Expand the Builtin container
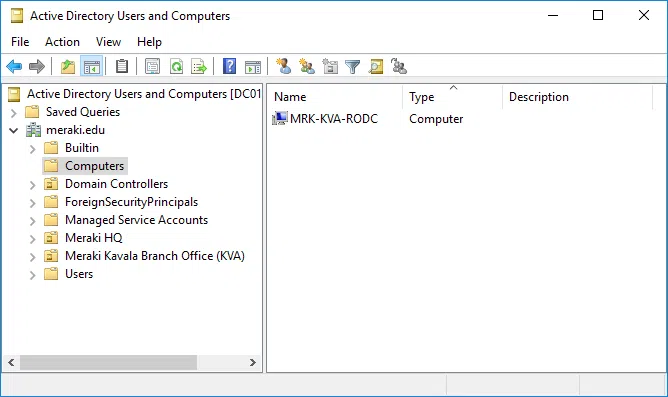The height and width of the screenshot is (397, 668). [x=32, y=149]
